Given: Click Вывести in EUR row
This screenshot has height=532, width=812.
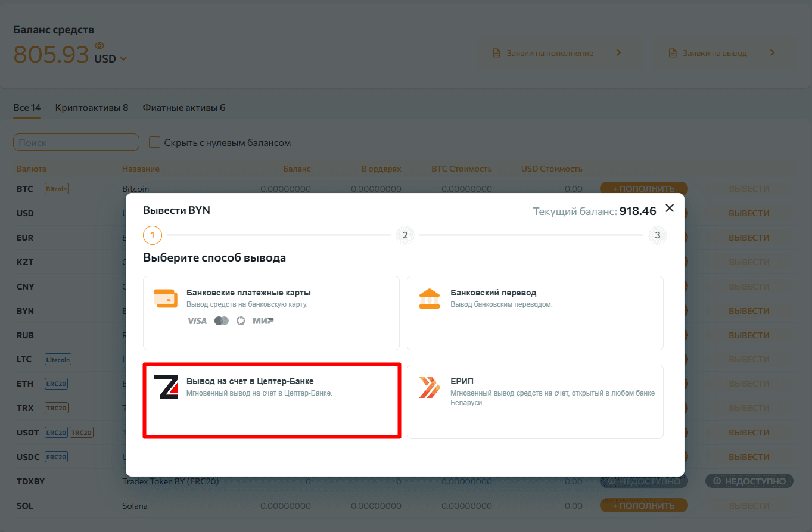Looking at the screenshot, I should (x=749, y=238).
